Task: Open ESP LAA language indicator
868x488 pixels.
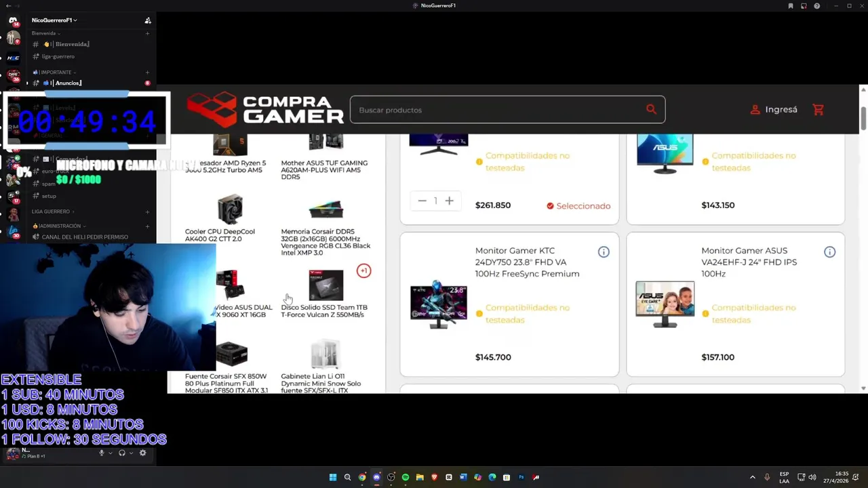Action: tap(784, 477)
